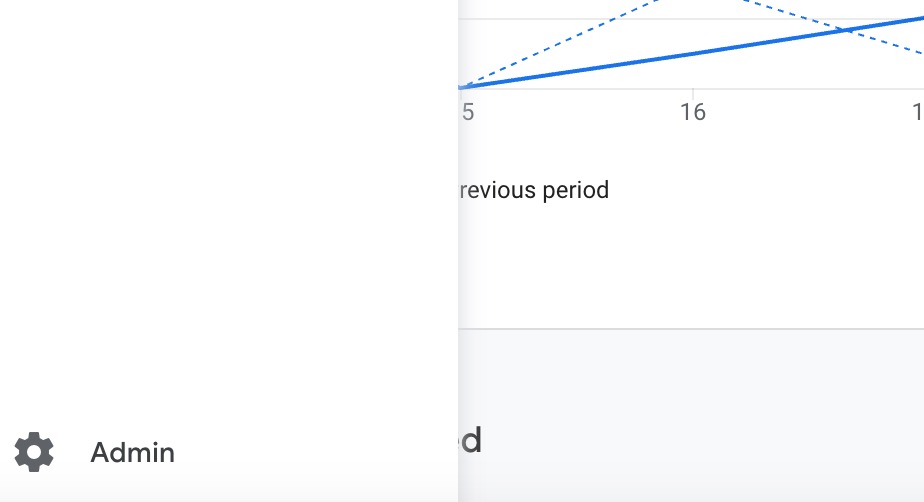924x502 pixels.
Task: Click where solid and dashed lines cross
Action: [847, 29]
